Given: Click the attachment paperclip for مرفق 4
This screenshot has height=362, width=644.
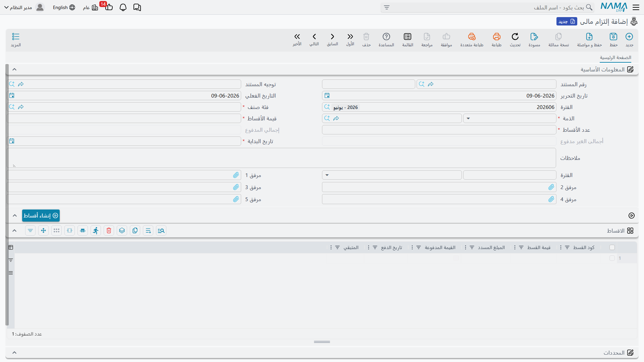Looking at the screenshot, I should pyautogui.click(x=551, y=199).
